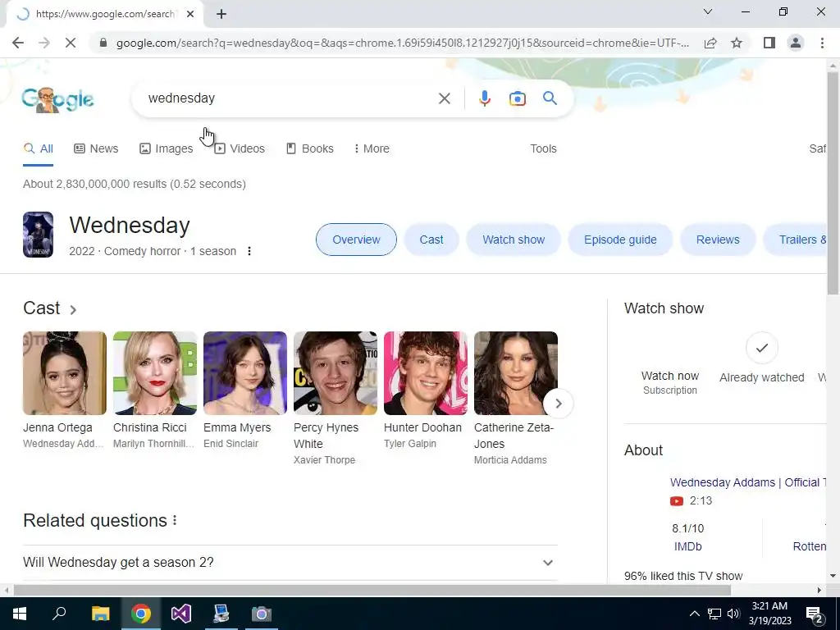This screenshot has width=840, height=630.
Task: Open the Windows Start menu
Action: (x=20, y=614)
